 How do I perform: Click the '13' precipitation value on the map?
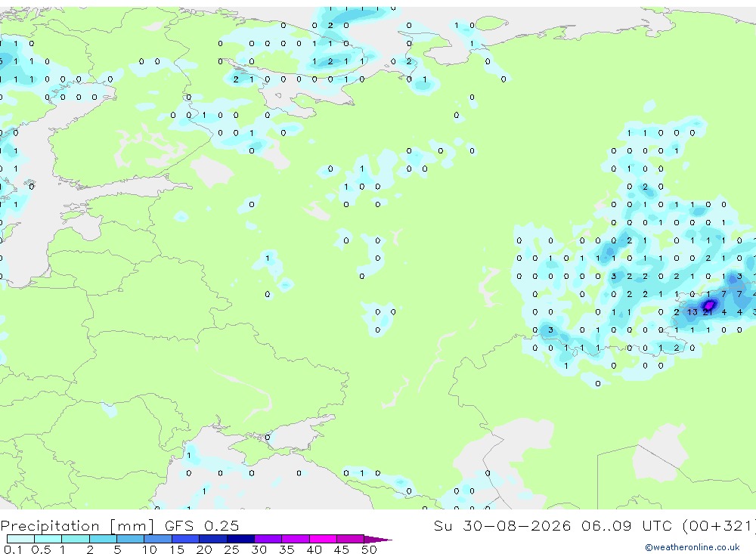tap(692, 312)
